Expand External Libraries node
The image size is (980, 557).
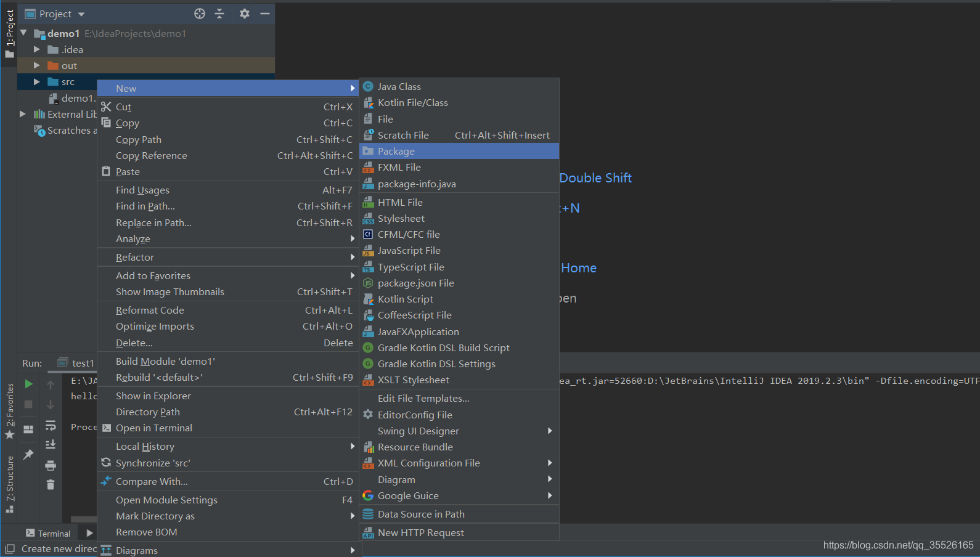tap(23, 114)
